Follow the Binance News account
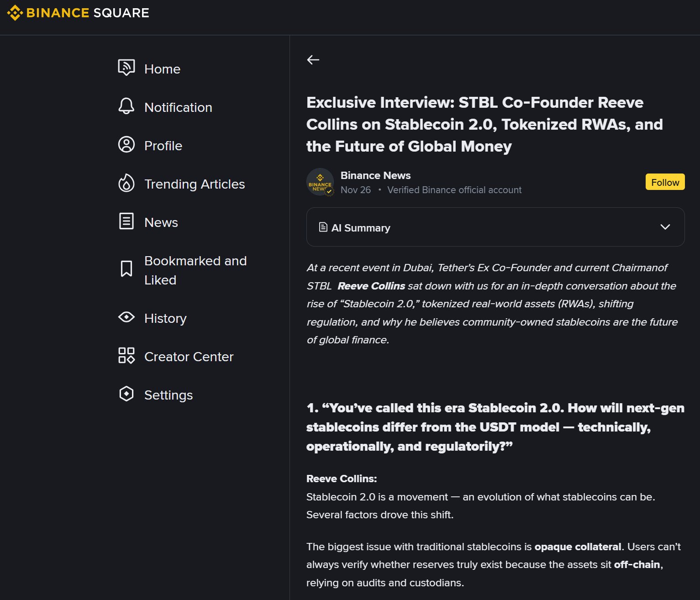Viewport: 700px width, 600px height. [664, 182]
